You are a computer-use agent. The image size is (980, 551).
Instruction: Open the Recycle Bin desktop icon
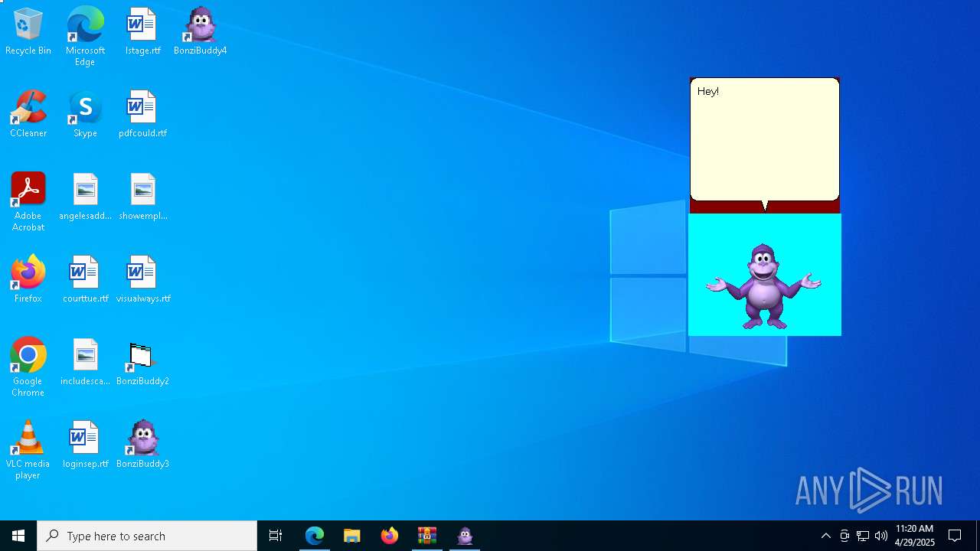click(28, 31)
